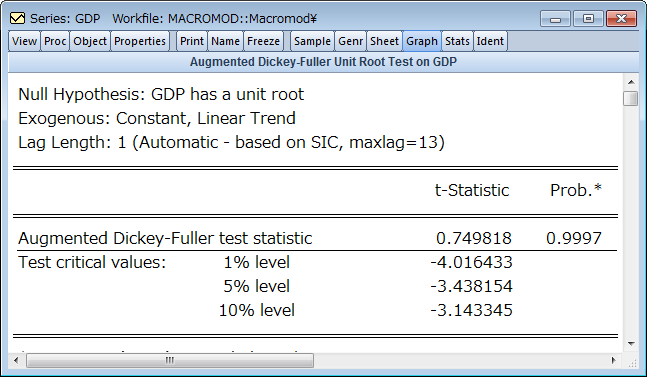Click the Print button
The width and height of the screenshot is (647, 377).
pos(192,41)
